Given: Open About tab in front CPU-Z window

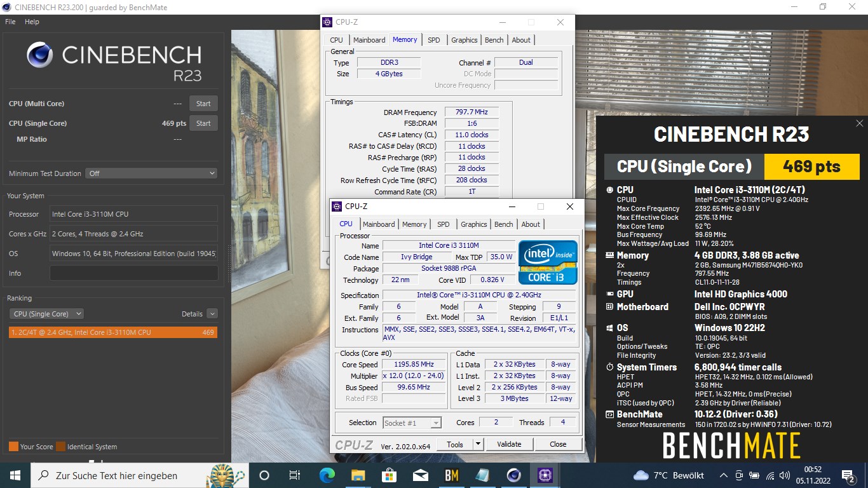Looking at the screenshot, I should pos(531,224).
